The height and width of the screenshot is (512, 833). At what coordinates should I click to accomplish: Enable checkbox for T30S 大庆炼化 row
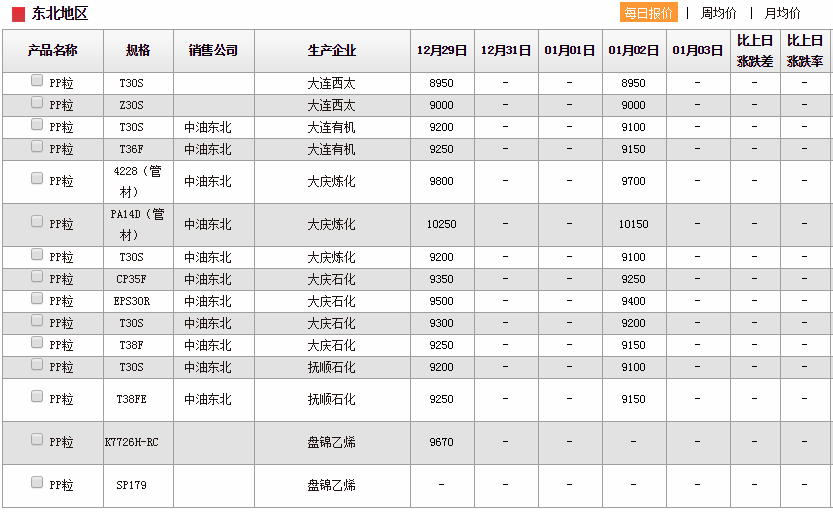[x=37, y=254]
